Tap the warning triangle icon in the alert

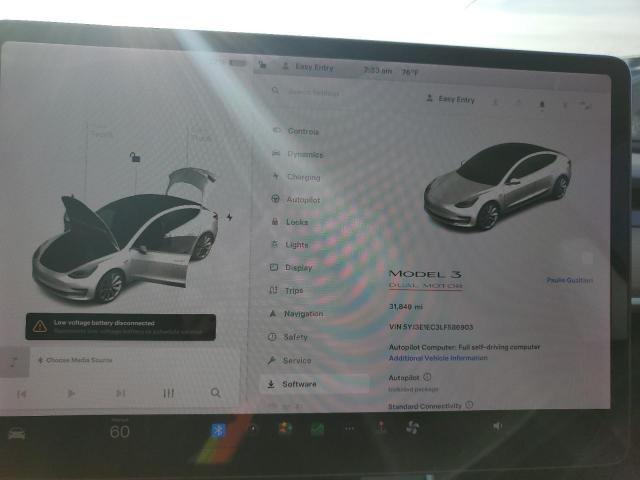(x=40, y=326)
